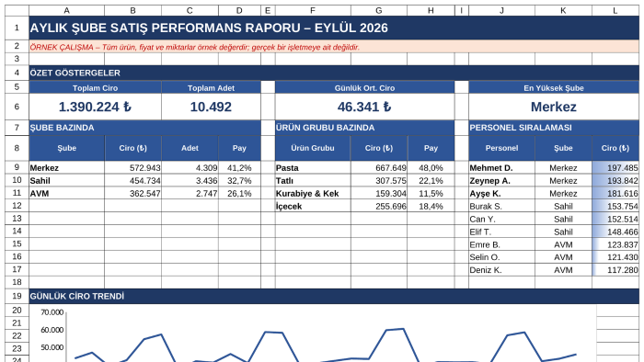Select Sahil revenue cell 454.734

(x=132, y=180)
